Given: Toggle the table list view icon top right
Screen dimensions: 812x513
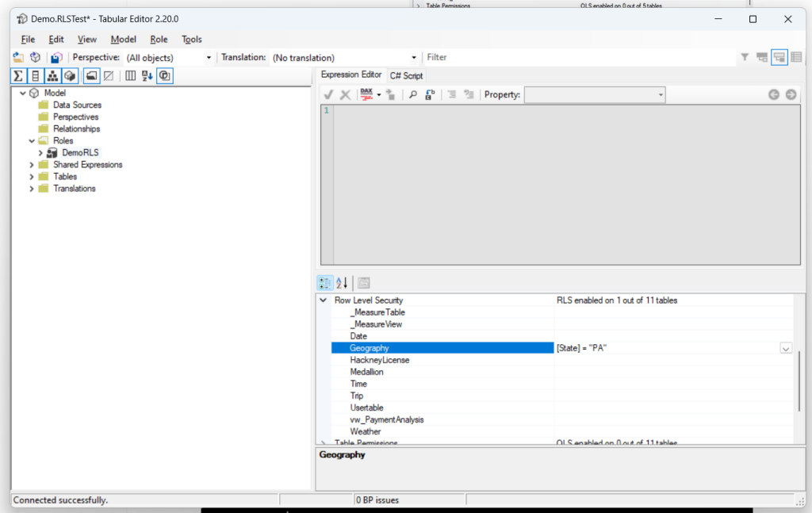Looking at the screenshot, I should [x=796, y=56].
